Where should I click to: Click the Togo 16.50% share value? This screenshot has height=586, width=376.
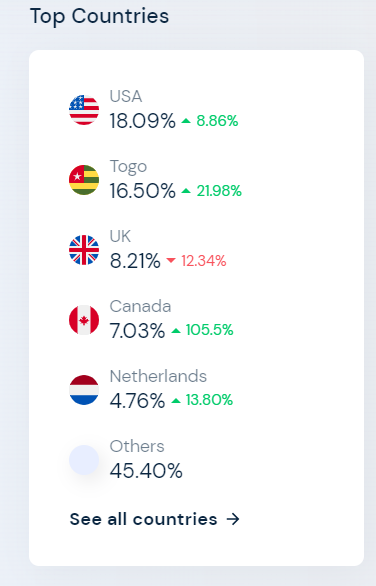click(x=142, y=191)
